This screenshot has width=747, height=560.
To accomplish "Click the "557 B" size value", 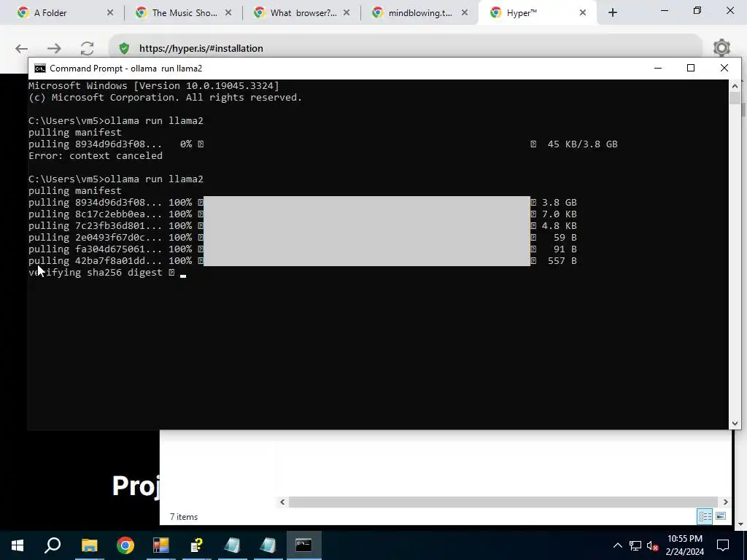I will point(562,261).
